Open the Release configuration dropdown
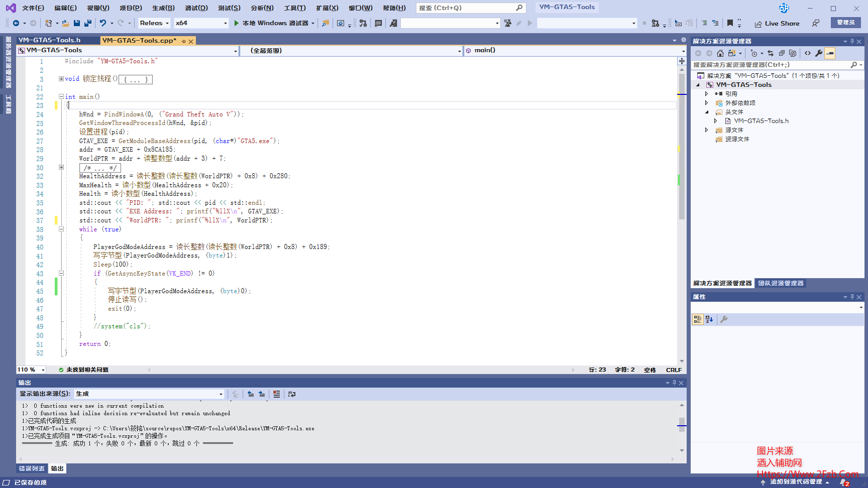This screenshot has width=868, height=488. click(154, 23)
